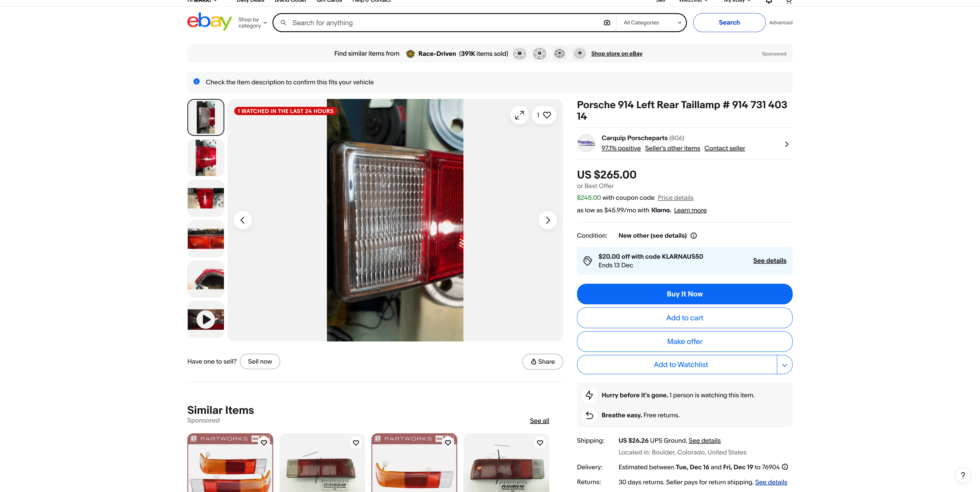Play the listing video thumbnail
980x492 pixels.
206,319
